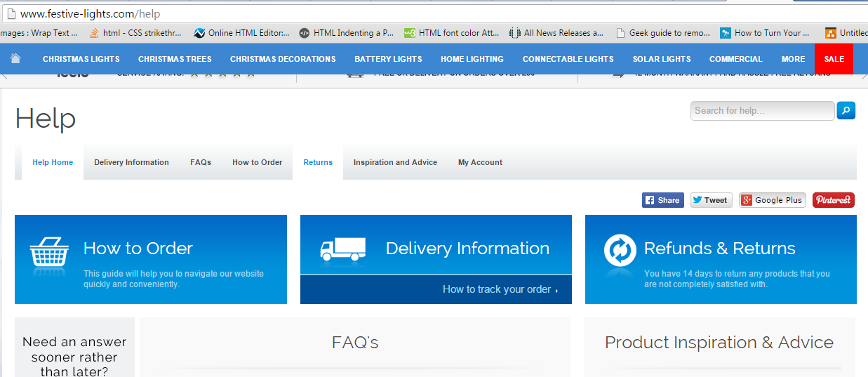Switch to My Account tab

click(480, 162)
